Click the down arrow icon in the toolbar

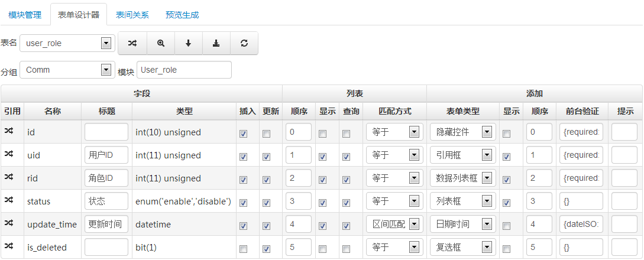(x=188, y=43)
